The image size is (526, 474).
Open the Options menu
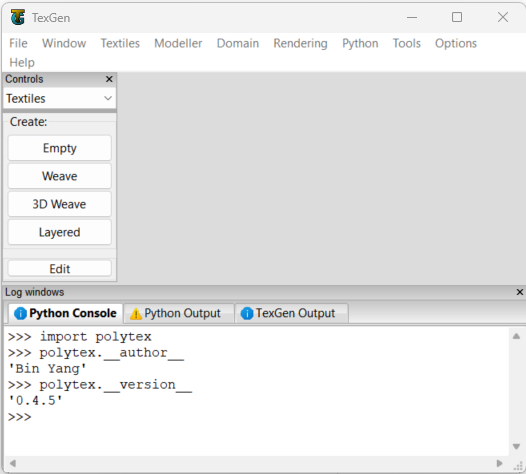[456, 43]
